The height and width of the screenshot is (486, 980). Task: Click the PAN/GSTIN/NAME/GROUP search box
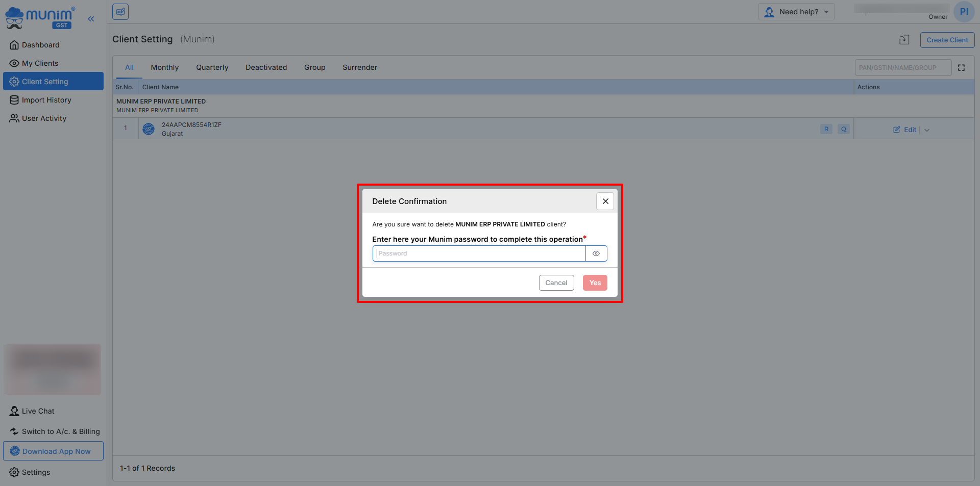point(902,68)
